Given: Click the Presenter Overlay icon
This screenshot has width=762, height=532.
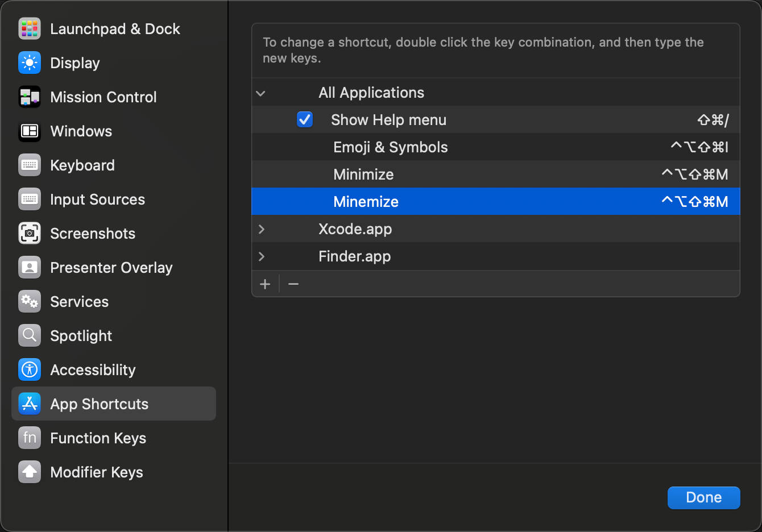Looking at the screenshot, I should tap(30, 268).
